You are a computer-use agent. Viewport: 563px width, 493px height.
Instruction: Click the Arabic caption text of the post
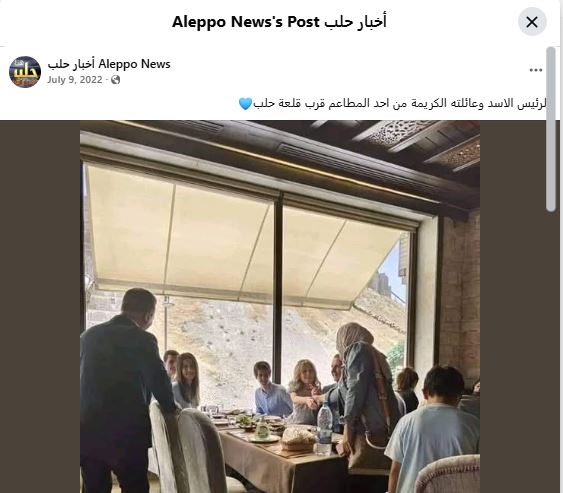(400, 104)
